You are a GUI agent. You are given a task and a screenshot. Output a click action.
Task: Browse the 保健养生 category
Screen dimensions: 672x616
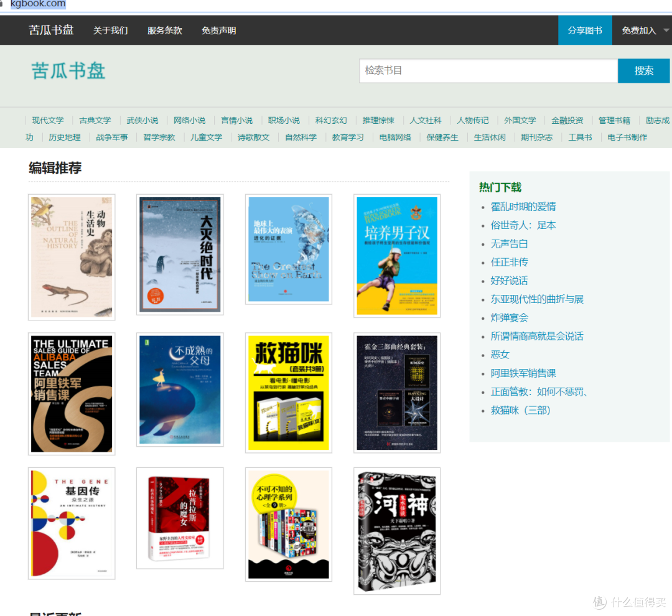point(442,137)
